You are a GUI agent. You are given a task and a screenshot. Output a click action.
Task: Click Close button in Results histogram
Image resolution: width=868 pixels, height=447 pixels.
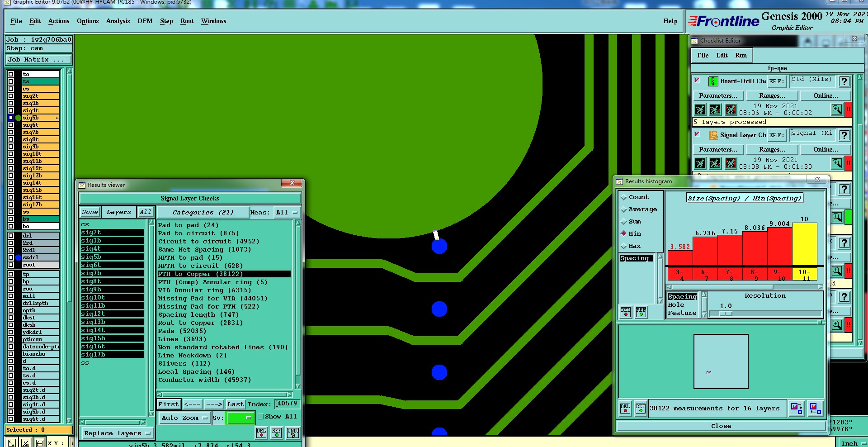coord(721,426)
